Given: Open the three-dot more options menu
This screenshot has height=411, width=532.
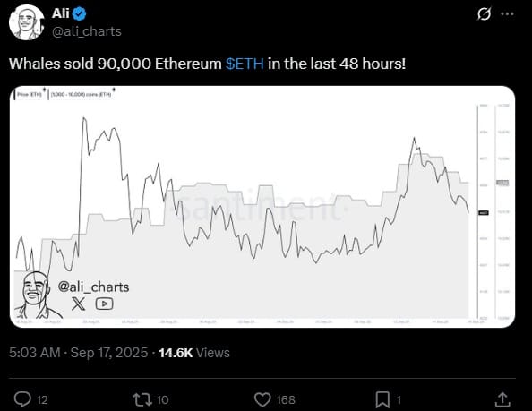Looking at the screenshot, I should point(507,14).
